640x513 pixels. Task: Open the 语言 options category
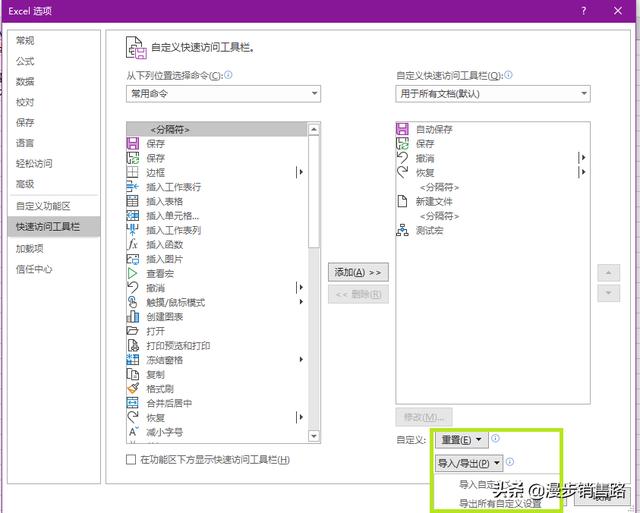[x=53, y=143]
